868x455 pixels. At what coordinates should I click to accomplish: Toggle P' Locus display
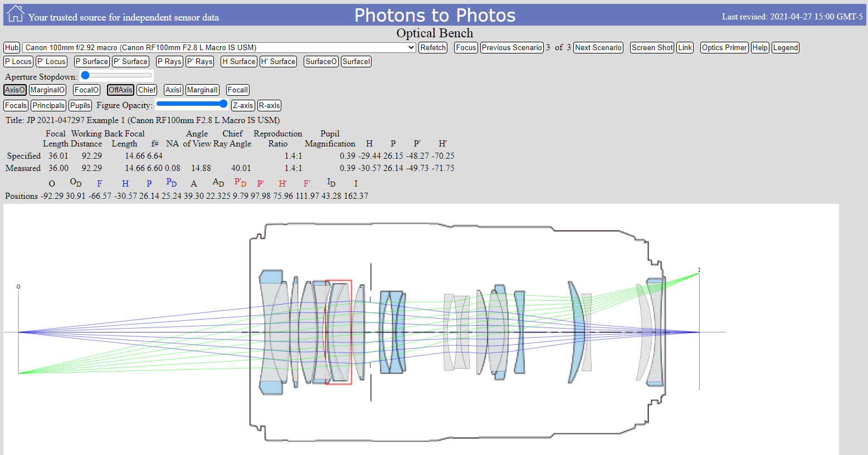(52, 62)
